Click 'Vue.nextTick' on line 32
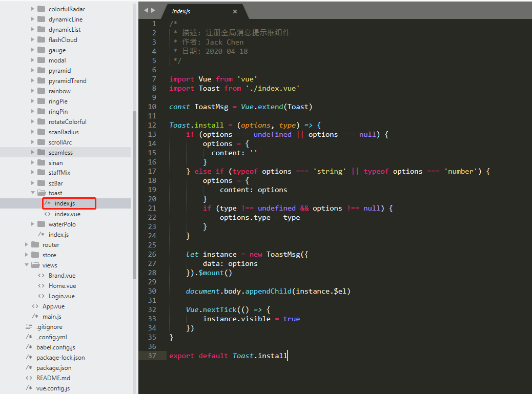 (211, 309)
